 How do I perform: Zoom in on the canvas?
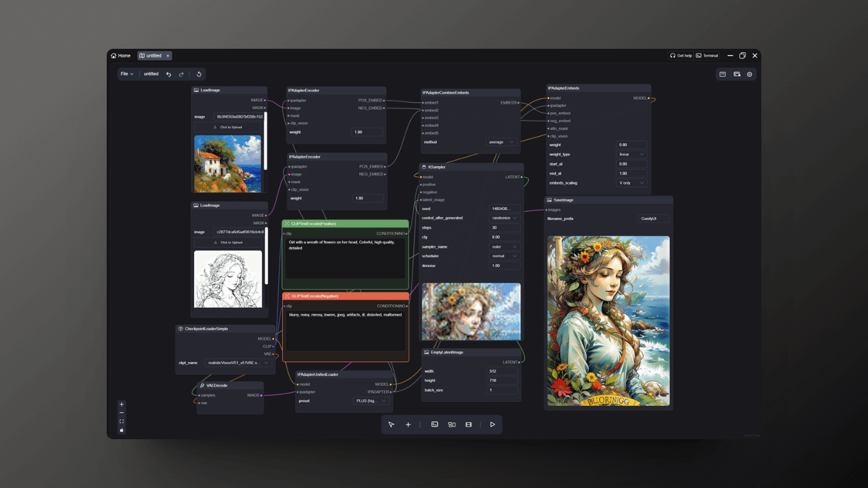[x=122, y=405]
